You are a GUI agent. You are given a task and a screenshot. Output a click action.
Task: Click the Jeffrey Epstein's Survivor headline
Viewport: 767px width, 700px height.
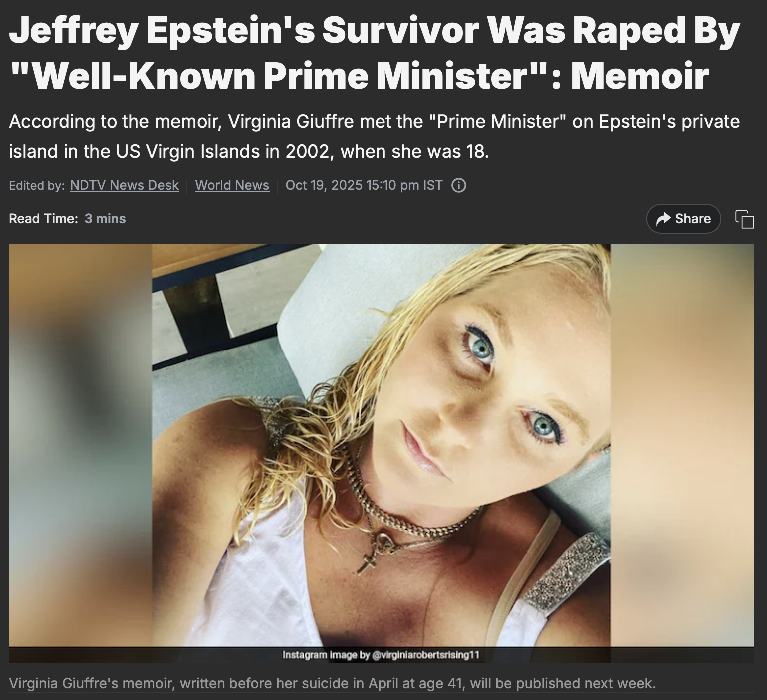point(374,52)
